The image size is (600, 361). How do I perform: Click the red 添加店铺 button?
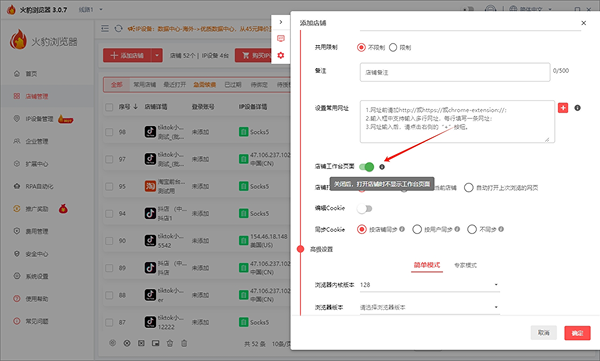click(127, 56)
